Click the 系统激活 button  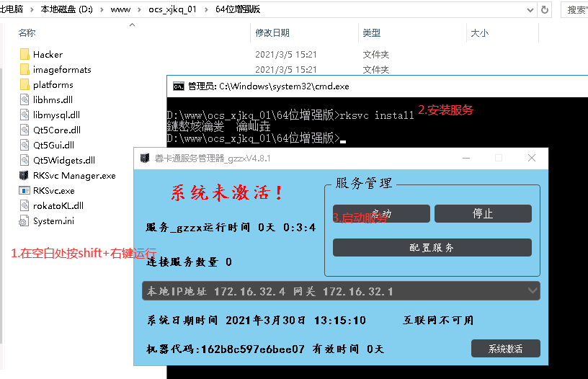pyautogui.click(x=506, y=349)
